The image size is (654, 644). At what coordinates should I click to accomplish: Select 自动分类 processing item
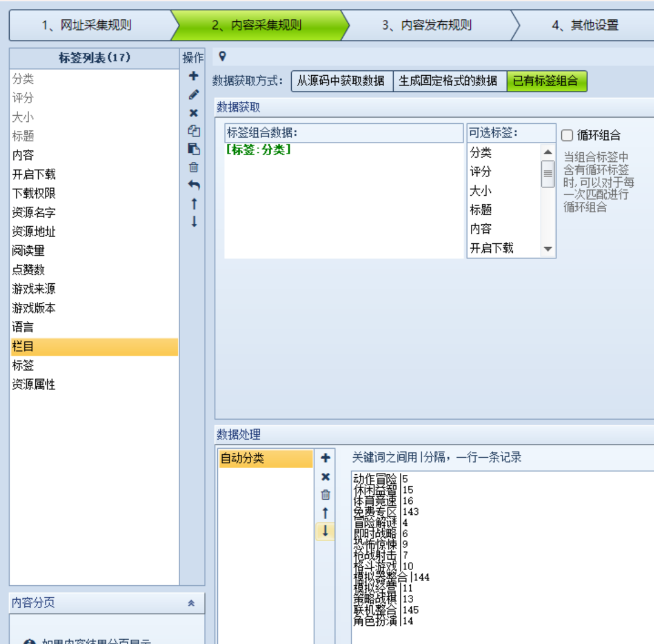pyautogui.click(x=266, y=458)
